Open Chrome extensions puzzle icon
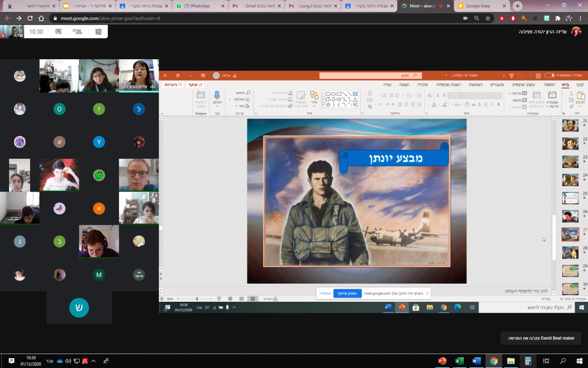588x368 pixels. pos(557,18)
